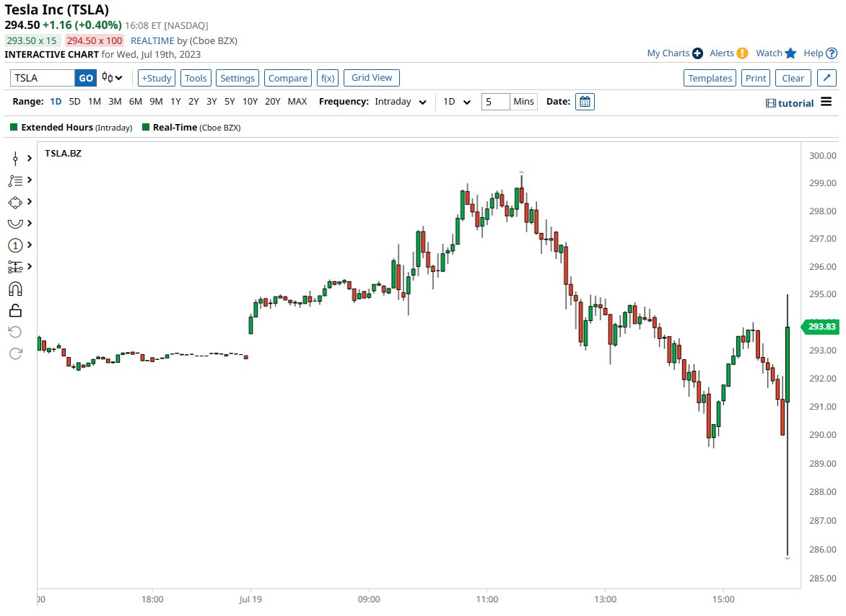This screenshot has height=616, width=846.
Task: Click the GO button
Action: point(86,78)
